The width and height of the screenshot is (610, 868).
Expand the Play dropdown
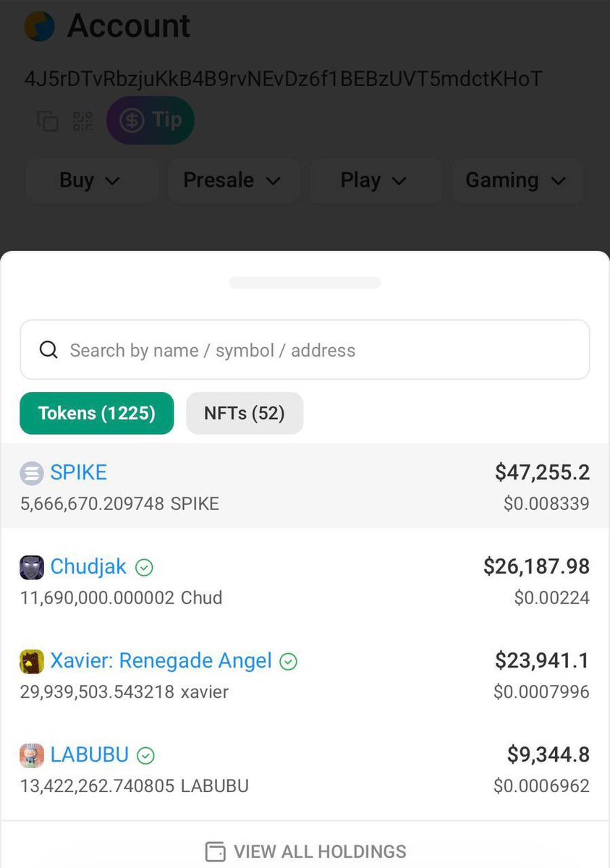[x=375, y=180]
